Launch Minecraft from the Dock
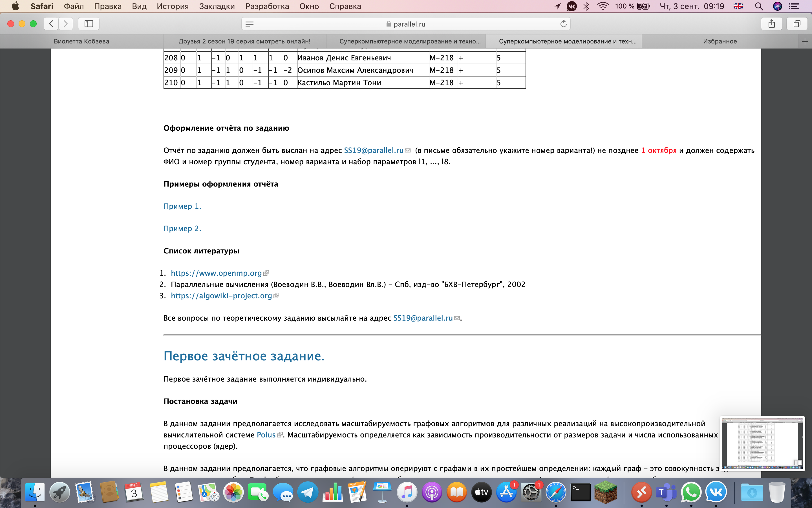 tap(606, 492)
